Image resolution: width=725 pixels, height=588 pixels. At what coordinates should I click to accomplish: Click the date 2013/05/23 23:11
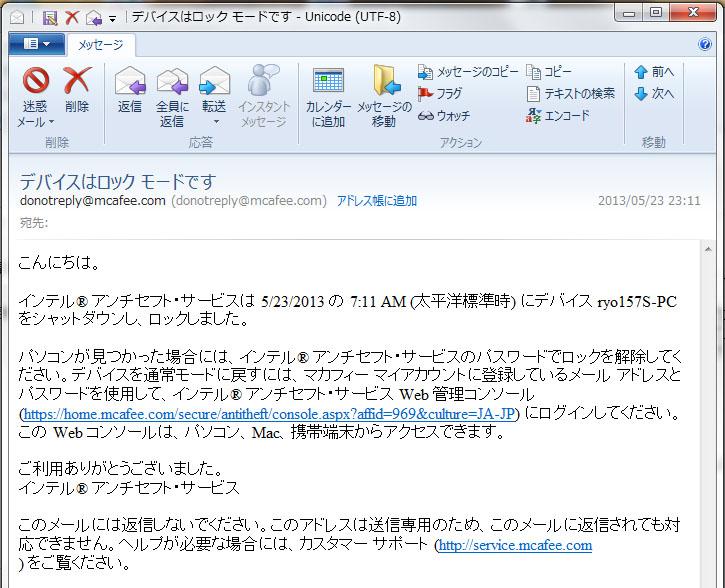click(x=649, y=201)
